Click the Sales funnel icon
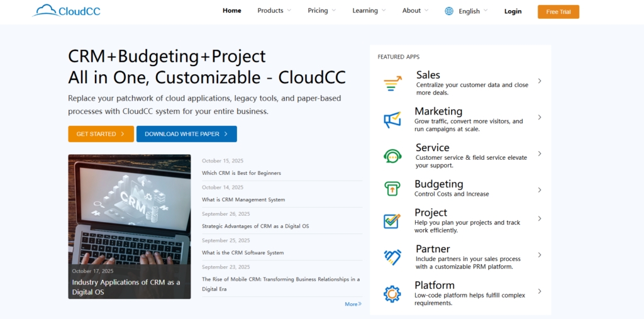The width and height of the screenshot is (644, 319). tap(392, 83)
